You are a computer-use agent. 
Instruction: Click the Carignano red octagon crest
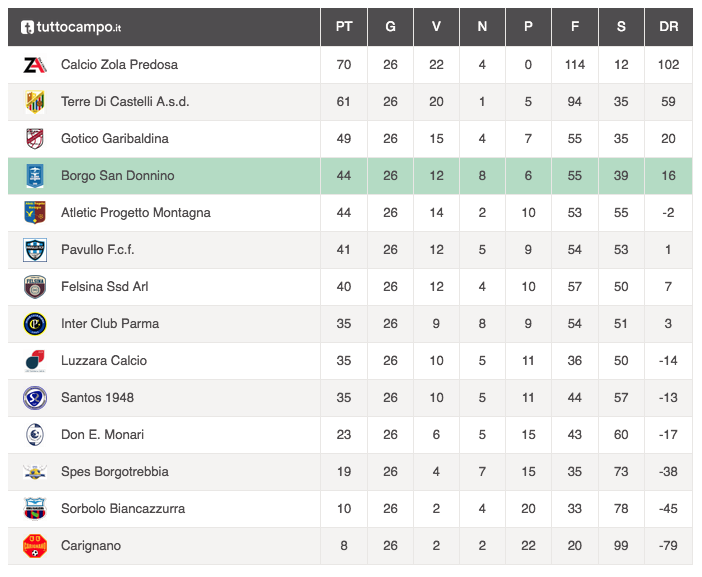pyautogui.click(x=34, y=546)
